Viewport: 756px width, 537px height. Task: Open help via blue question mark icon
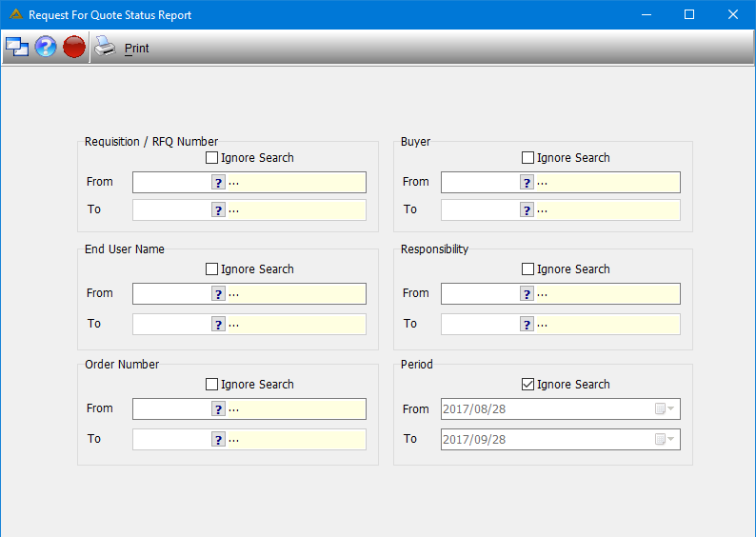[x=46, y=47]
